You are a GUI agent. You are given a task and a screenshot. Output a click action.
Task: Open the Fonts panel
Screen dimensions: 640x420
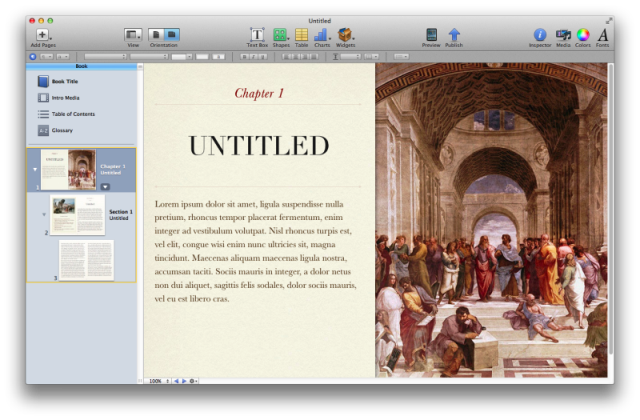pyautogui.click(x=603, y=35)
